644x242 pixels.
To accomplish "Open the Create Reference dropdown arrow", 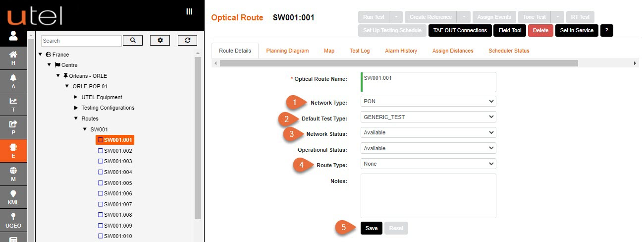I will (x=463, y=17).
